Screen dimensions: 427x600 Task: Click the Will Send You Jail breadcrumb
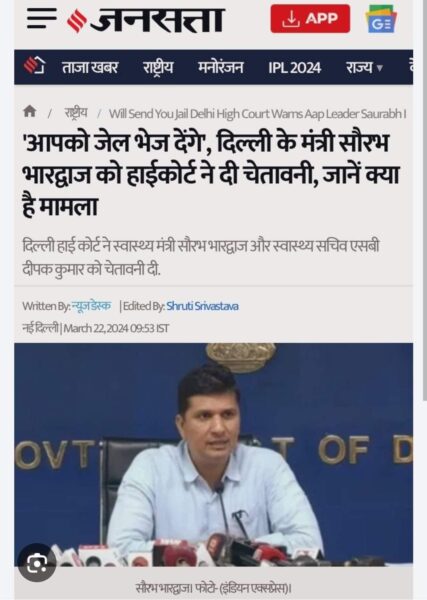click(257, 114)
